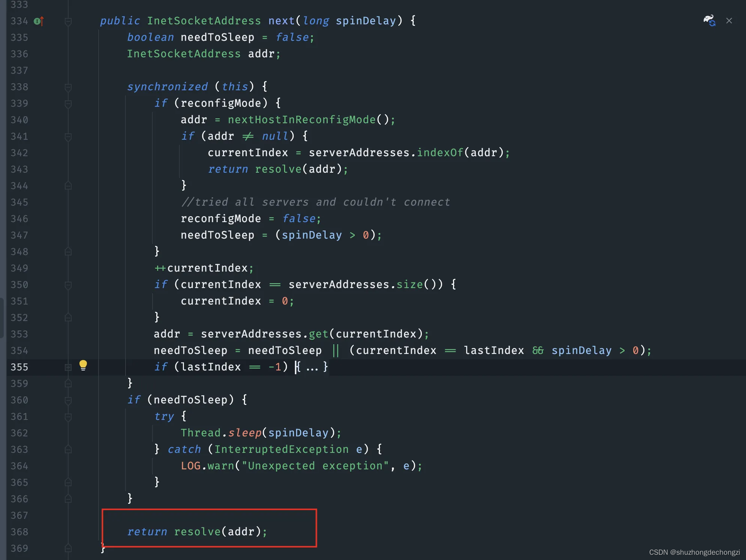Click the bookmark icon on line 350

click(x=68, y=284)
